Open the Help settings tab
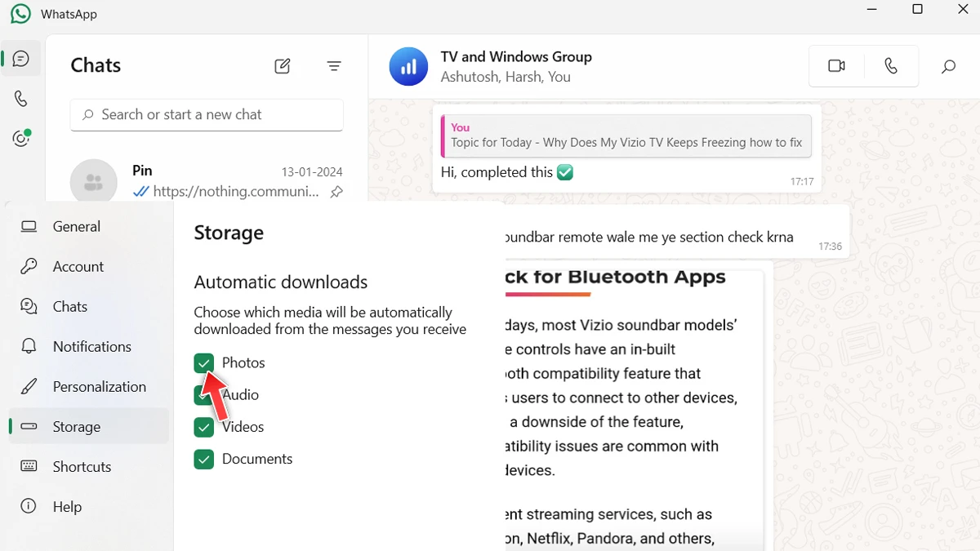 pyautogui.click(x=88, y=507)
